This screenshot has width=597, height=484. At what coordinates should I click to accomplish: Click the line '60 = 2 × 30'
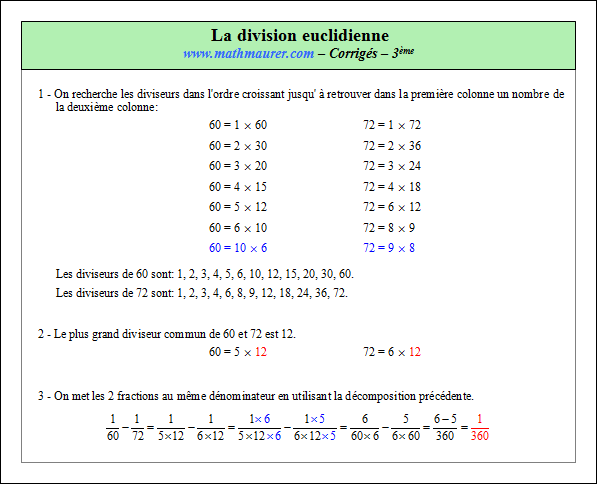[238, 146]
